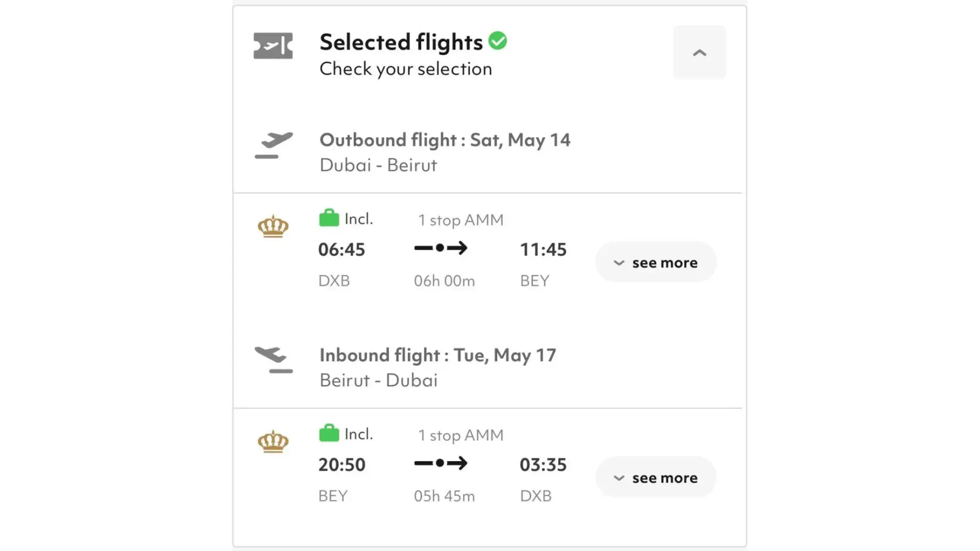The image size is (980, 551).
Task: Expand outbound flight details with see more
Action: 656,263
